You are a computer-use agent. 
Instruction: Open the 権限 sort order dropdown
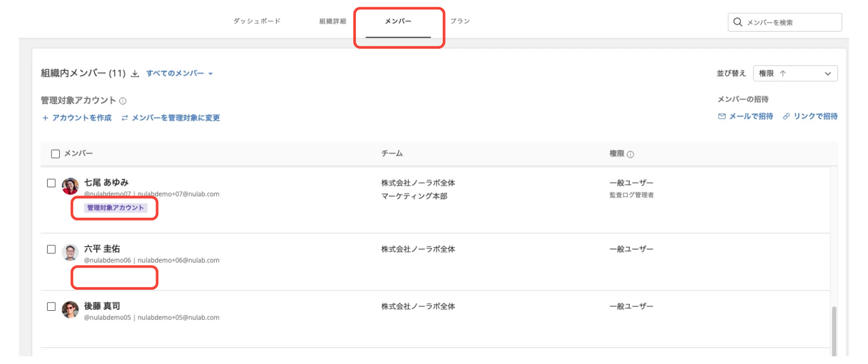pyautogui.click(x=795, y=73)
